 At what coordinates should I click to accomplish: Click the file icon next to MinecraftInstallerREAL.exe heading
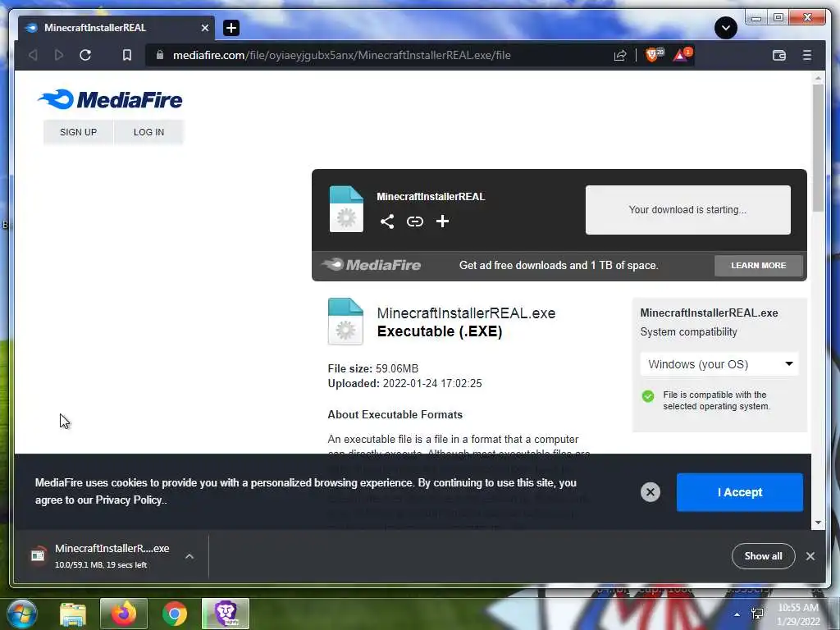345,322
